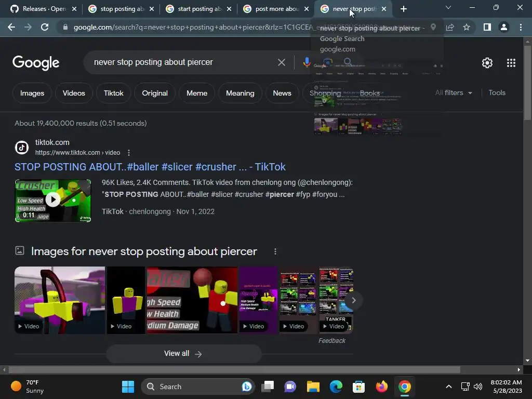
Task: Filter results by Videos
Action: pos(74,93)
